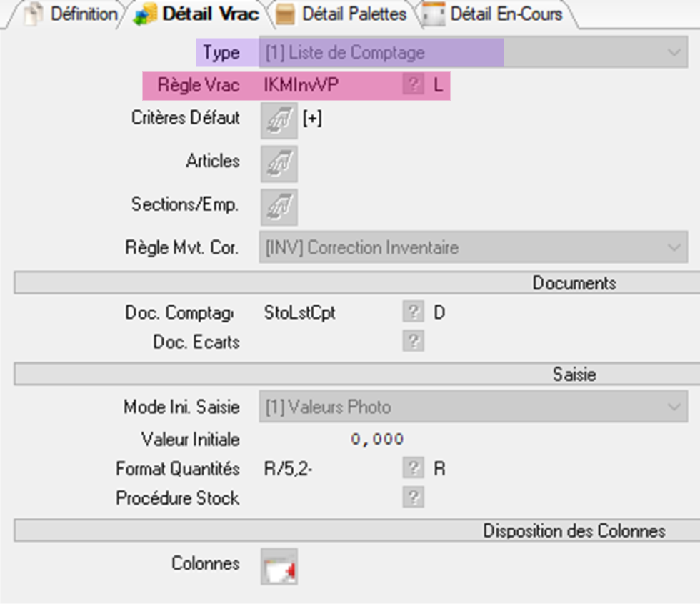Viewport: 700px width, 604px height.
Task: Click the lookup icon next to Doc. Comptage
Action: tap(412, 312)
